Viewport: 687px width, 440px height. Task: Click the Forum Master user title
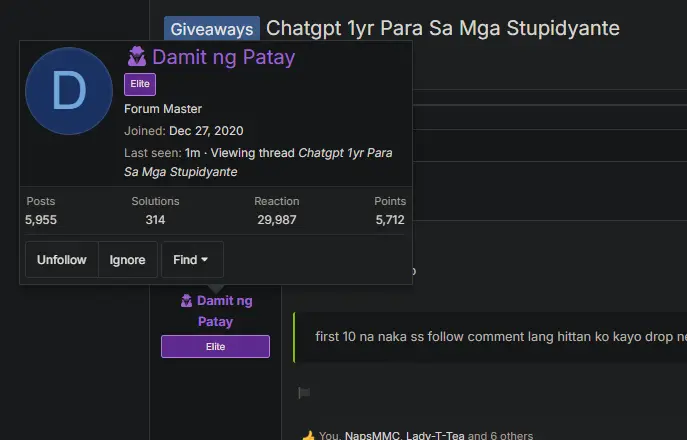[x=163, y=109]
